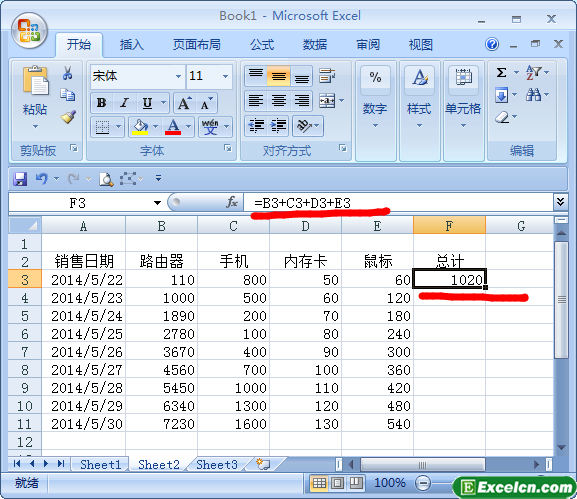Switch to the 数据 tab
The width and height of the screenshot is (577, 499).
point(315,45)
